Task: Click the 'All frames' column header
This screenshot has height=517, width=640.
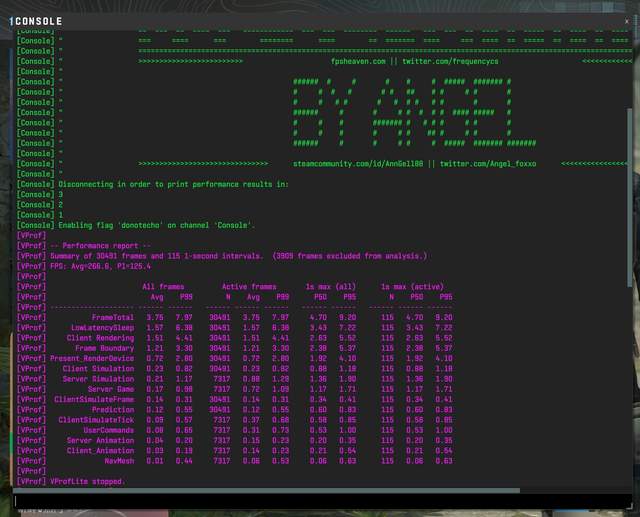Action: pos(163,286)
